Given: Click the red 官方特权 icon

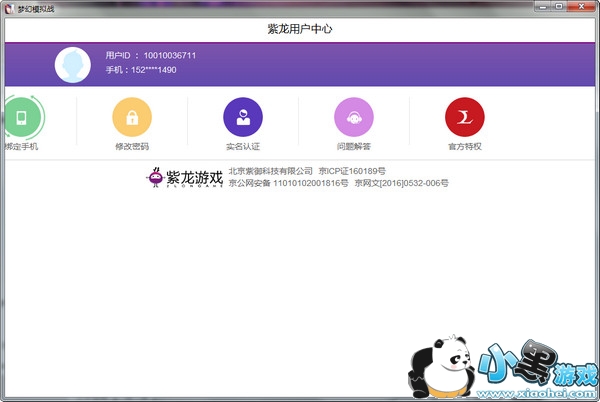Looking at the screenshot, I should [x=464, y=117].
